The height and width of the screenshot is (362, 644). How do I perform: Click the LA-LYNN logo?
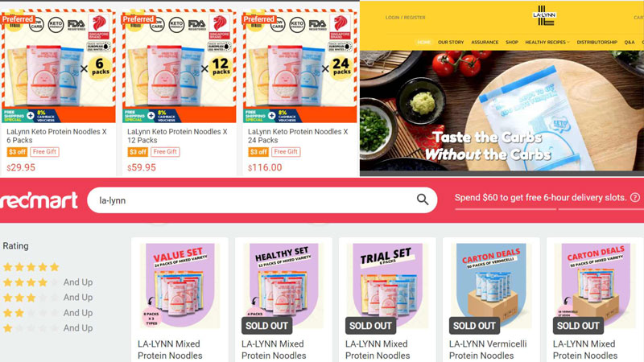[544, 15]
